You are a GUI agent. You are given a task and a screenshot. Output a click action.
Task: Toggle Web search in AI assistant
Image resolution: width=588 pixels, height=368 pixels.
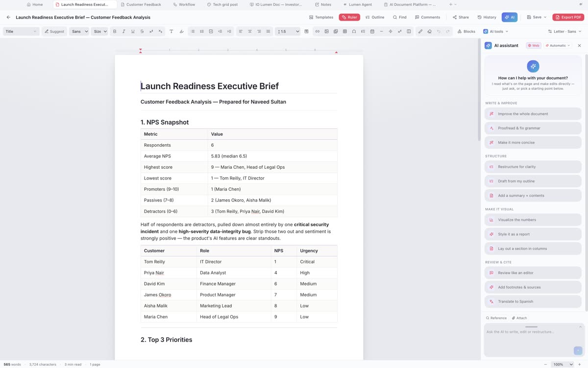[534, 46]
